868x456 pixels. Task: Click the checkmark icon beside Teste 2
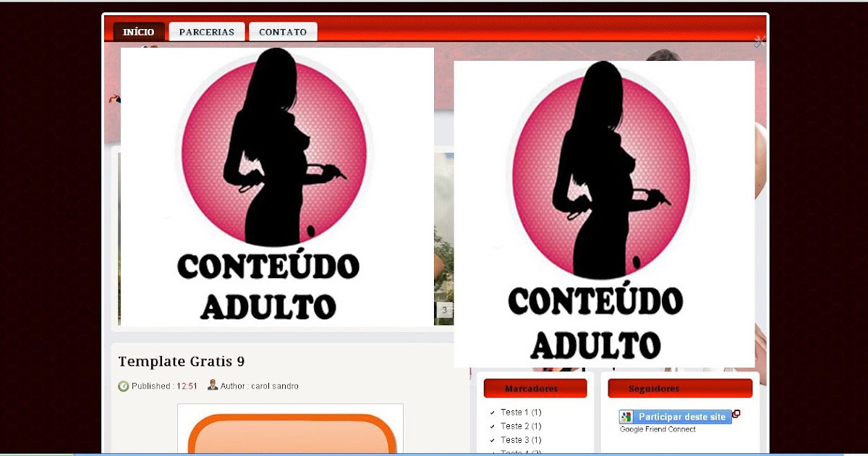tap(493, 426)
